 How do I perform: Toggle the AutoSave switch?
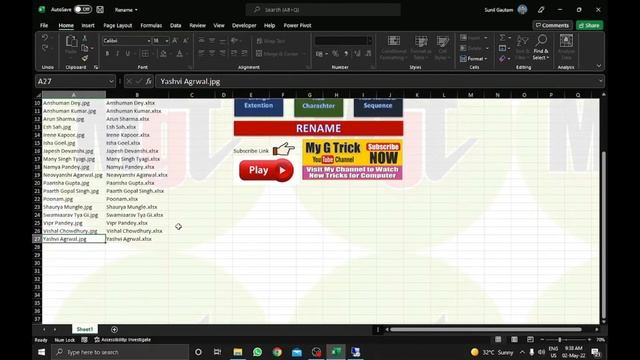pyautogui.click(x=83, y=9)
